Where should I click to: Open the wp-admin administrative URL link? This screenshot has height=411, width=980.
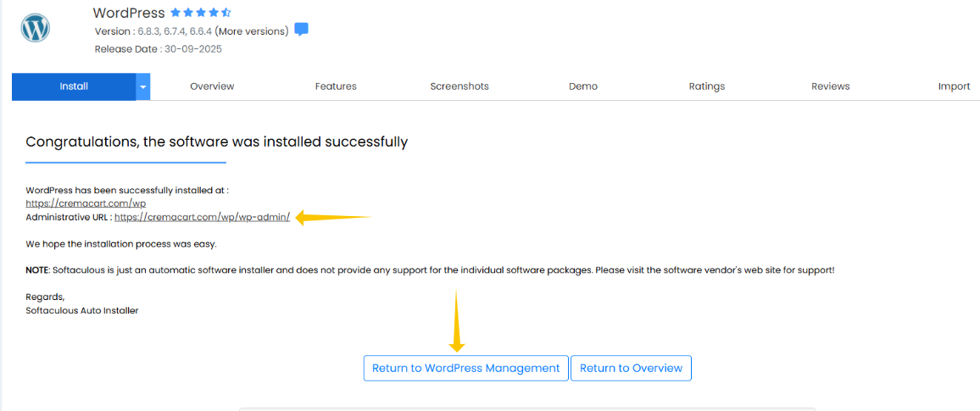[203, 218]
